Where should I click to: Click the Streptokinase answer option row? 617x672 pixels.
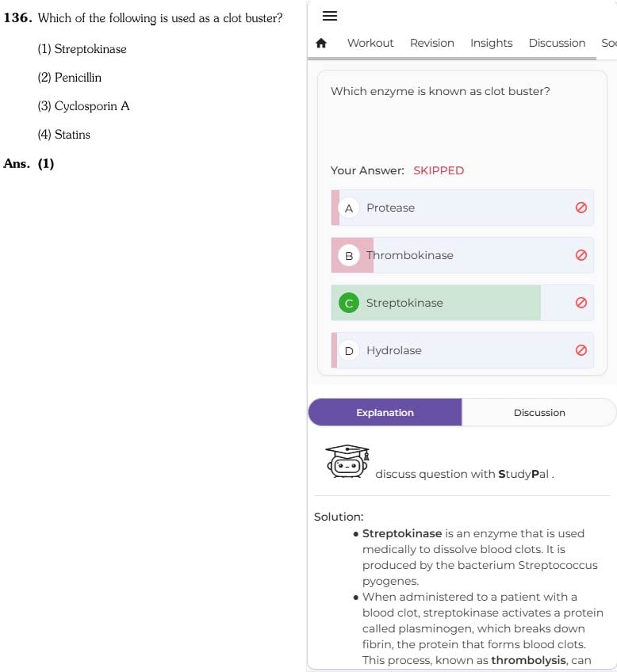(462, 303)
